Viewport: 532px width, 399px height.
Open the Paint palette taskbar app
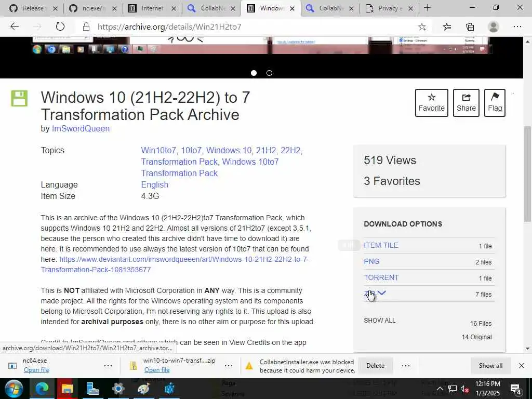143,389
